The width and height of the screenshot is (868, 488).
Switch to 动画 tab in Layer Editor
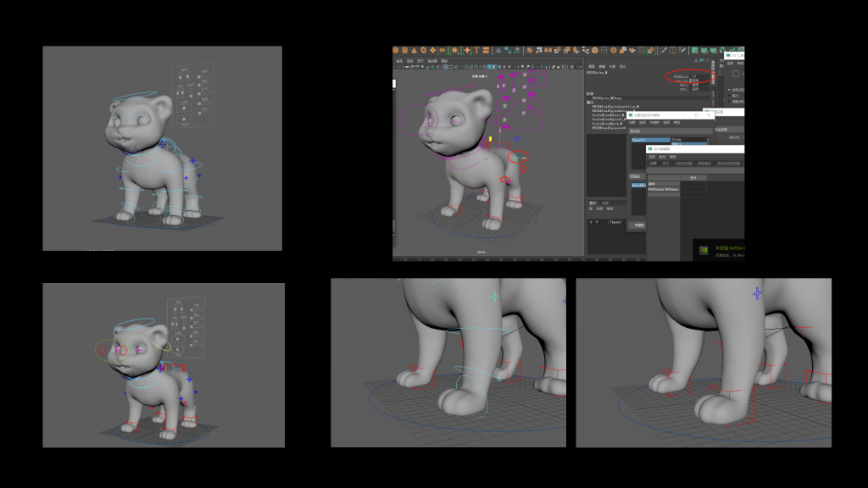pos(605,203)
